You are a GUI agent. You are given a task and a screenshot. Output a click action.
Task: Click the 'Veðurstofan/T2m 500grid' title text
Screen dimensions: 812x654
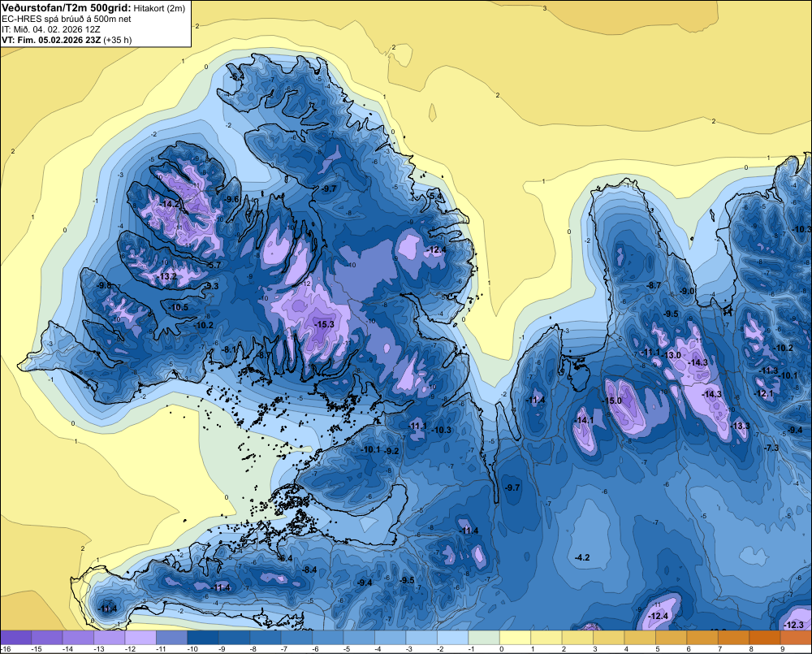[x=67, y=8]
